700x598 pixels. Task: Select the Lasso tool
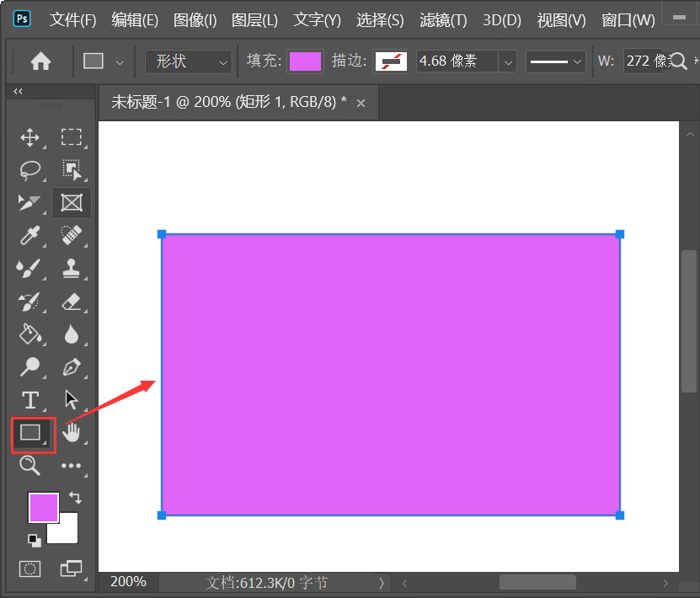29,170
